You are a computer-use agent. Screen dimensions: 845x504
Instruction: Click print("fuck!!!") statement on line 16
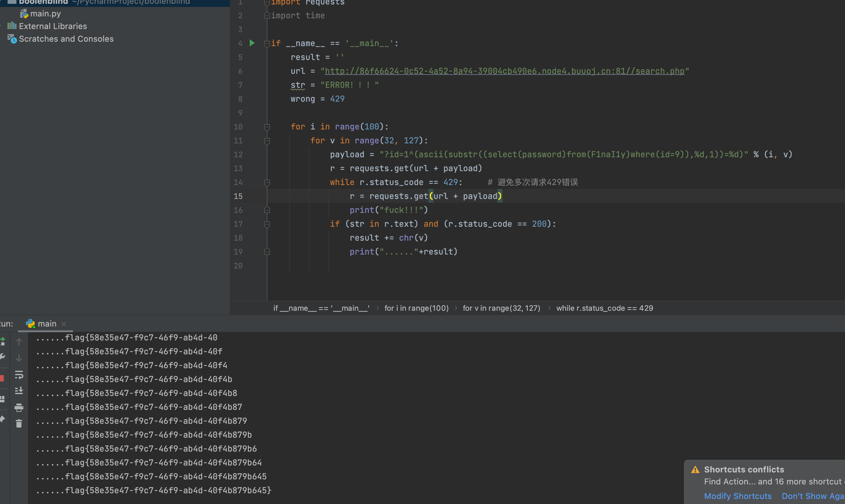pos(389,210)
